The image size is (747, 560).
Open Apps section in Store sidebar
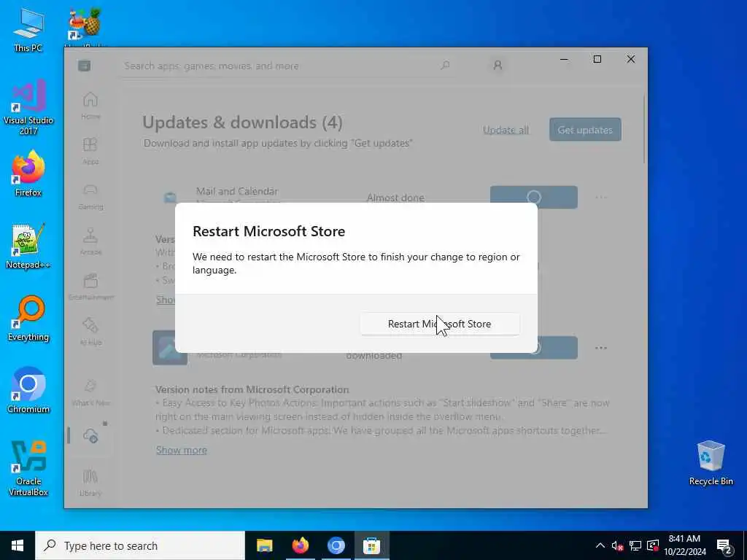click(x=90, y=151)
